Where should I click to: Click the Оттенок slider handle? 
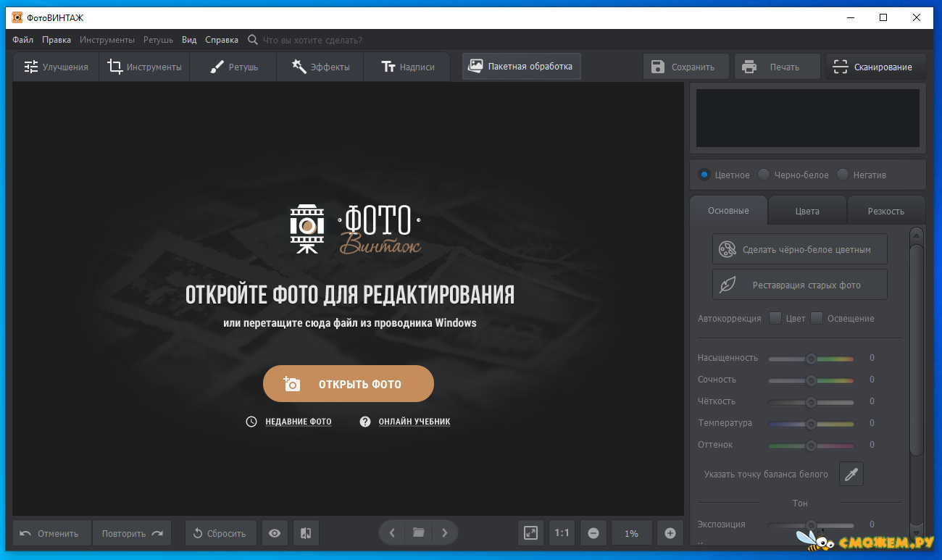(x=811, y=446)
